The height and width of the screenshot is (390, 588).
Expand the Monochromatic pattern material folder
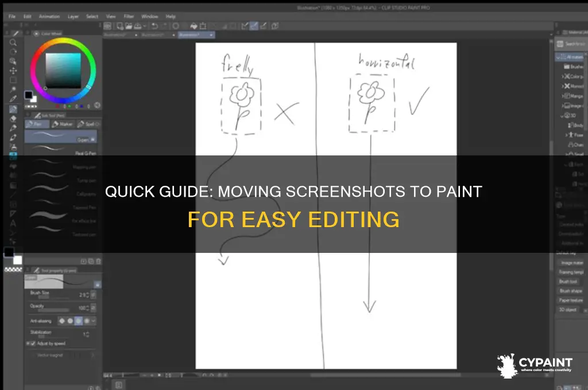point(563,86)
